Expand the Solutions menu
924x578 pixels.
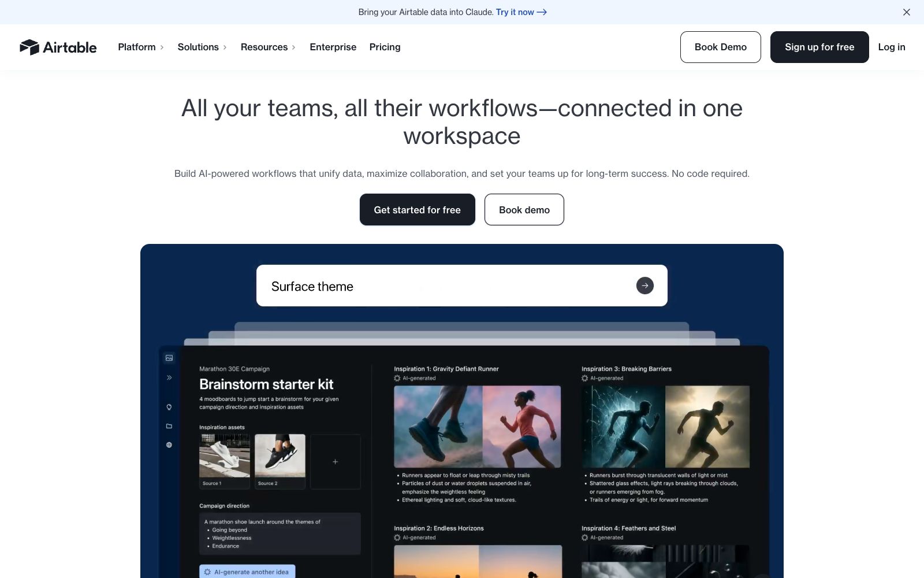click(202, 47)
